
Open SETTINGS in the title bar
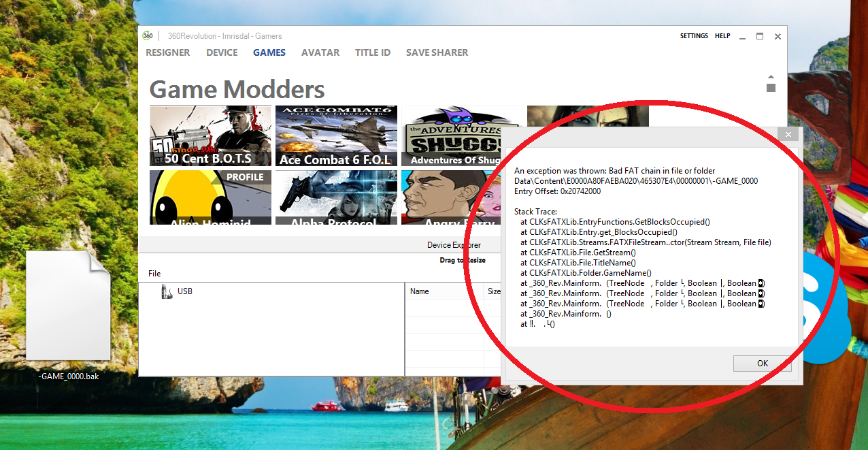click(x=694, y=36)
